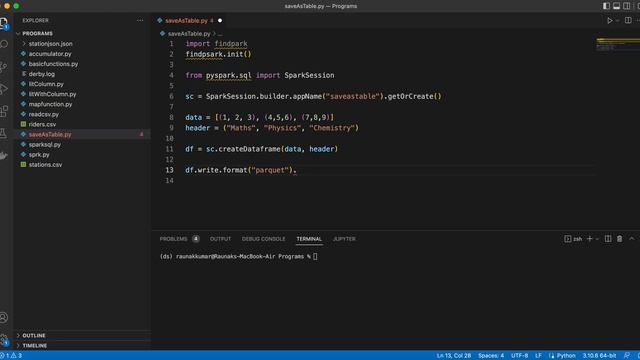Open errors and warnings count in status bar

12,356
